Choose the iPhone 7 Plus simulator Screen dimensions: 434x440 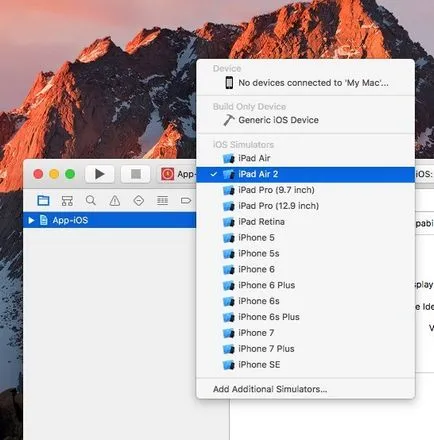point(306,349)
